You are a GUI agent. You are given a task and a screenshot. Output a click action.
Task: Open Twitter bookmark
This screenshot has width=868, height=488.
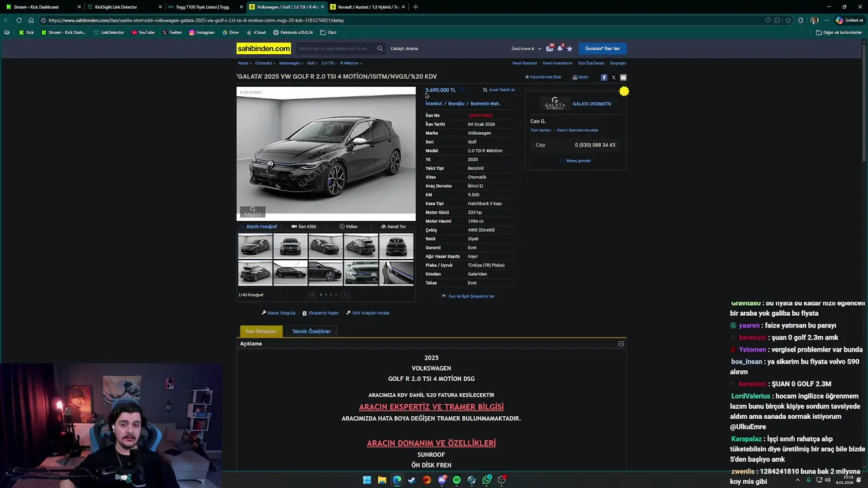[172, 33]
